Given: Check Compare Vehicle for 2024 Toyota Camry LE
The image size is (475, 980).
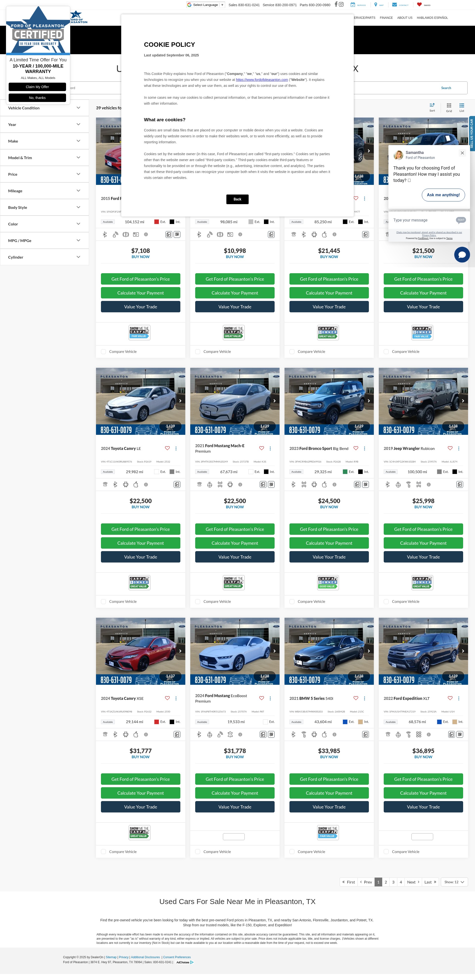Looking at the screenshot, I should (x=103, y=601).
